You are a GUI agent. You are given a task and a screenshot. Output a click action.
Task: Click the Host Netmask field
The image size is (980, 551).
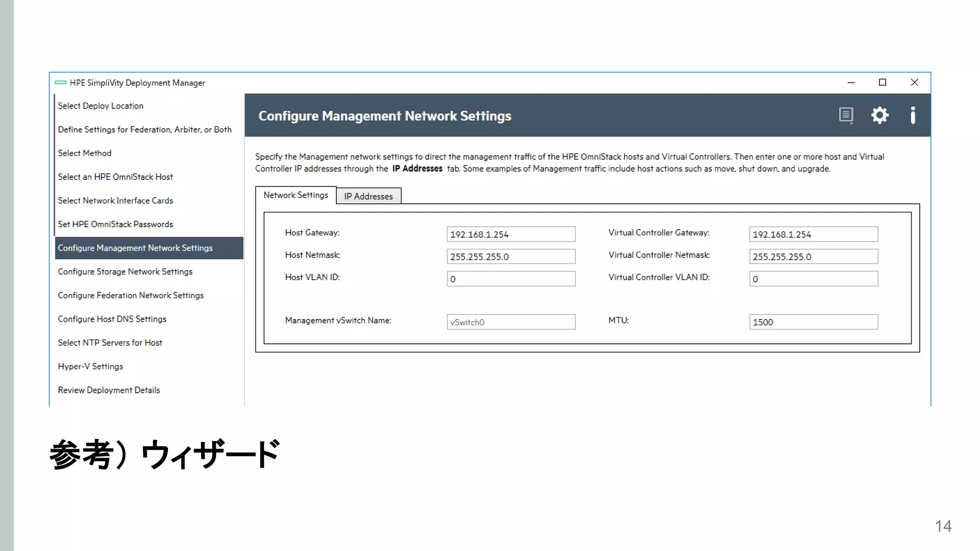(x=511, y=256)
